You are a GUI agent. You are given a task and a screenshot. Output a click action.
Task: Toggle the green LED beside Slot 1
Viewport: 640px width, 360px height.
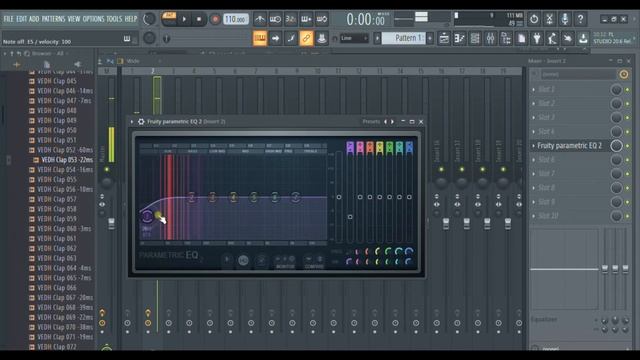click(x=627, y=90)
